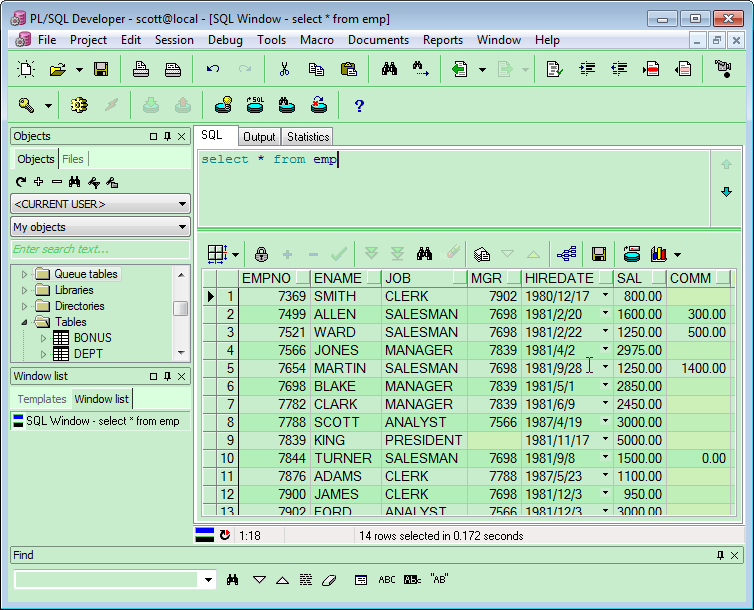Image resolution: width=754 pixels, height=610 pixels.
Task: Click the lock icon to edit data
Action: click(261, 254)
